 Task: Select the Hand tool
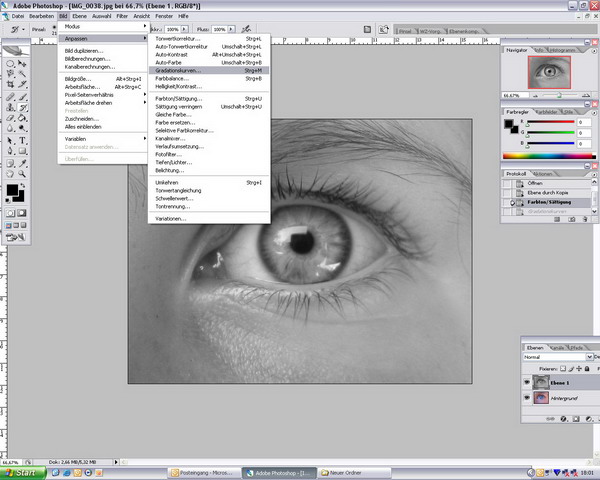(x=10, y=174)
